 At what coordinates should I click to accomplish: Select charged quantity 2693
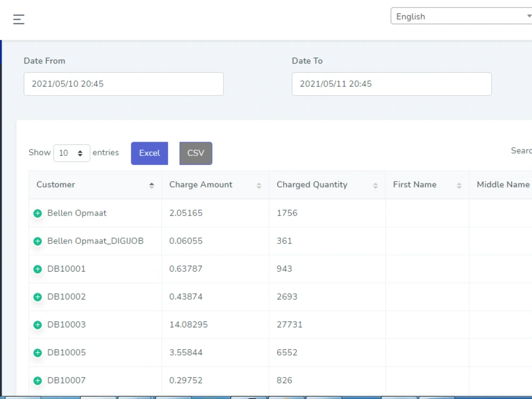[287, 296]
